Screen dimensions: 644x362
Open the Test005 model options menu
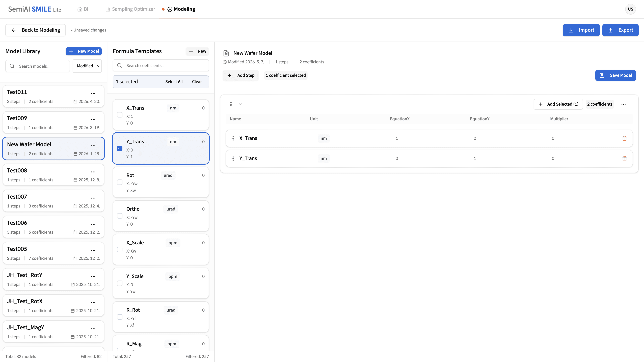click(x=93, y=250)
